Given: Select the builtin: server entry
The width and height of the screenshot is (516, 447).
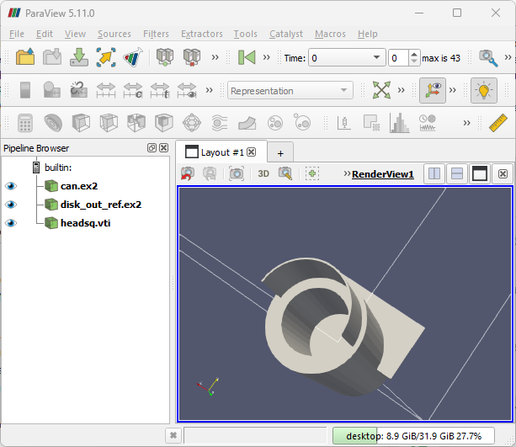Looking at the screenshot, I should (58, 167).
